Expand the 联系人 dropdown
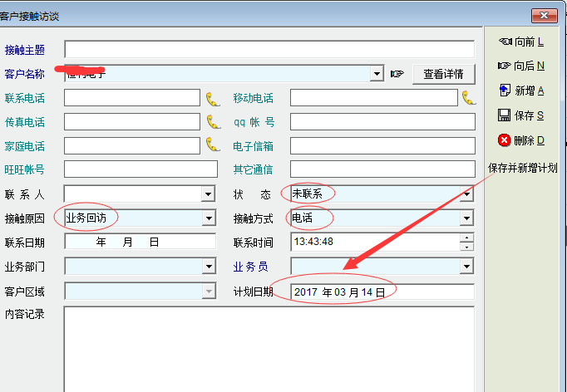This screenshot has width=567, height=392. click(209, 194)
